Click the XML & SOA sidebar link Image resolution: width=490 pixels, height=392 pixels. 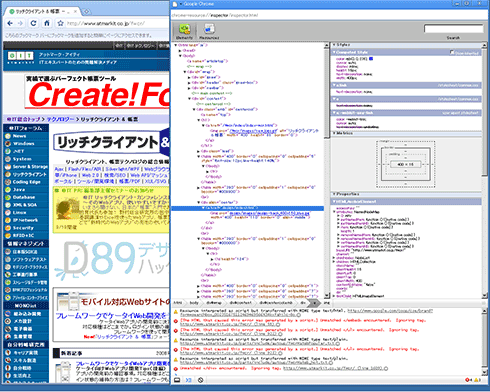(25, 205)
